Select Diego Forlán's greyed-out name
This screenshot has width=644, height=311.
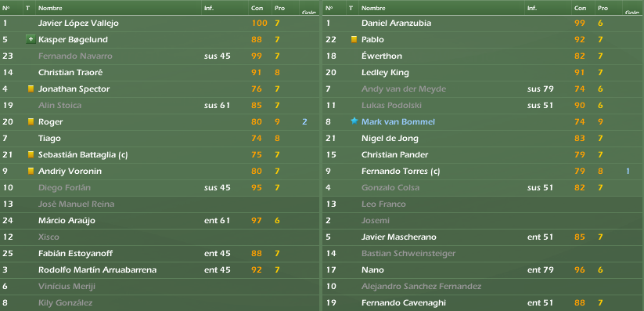[64, 187]
